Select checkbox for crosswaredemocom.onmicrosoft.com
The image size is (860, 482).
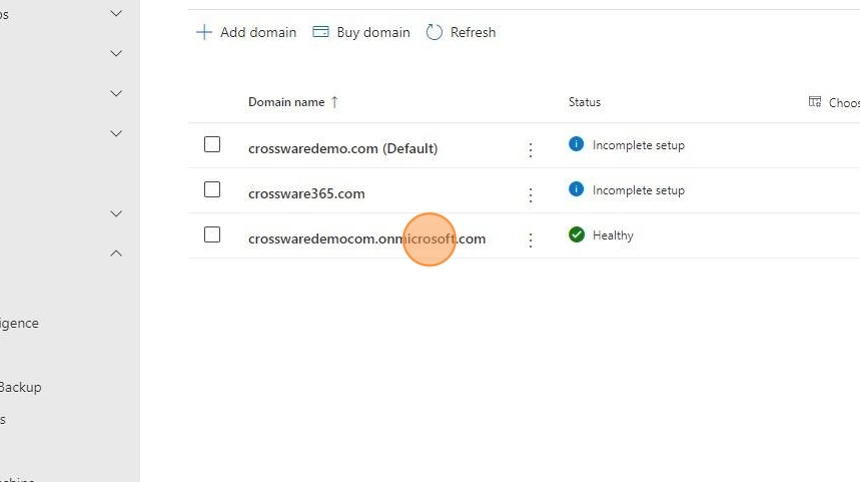pos(212,235)
